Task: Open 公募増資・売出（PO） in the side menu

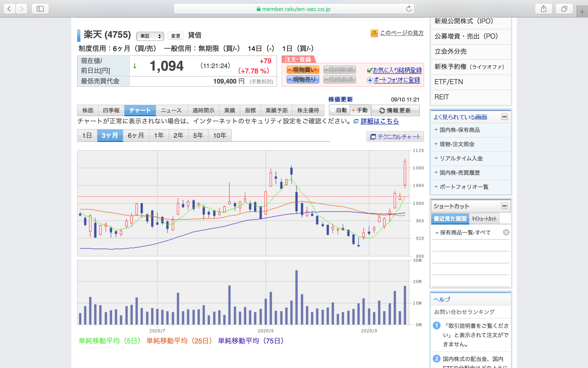Action: point(471,37)
